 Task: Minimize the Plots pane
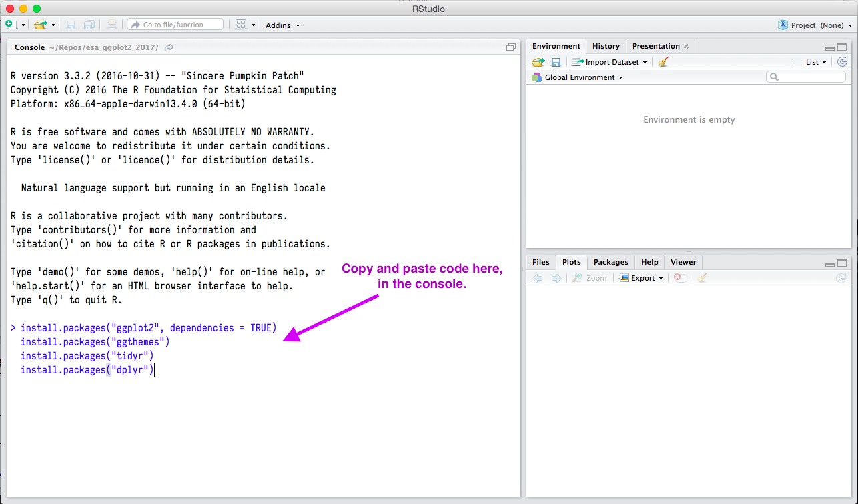click(x=829, y=264)
